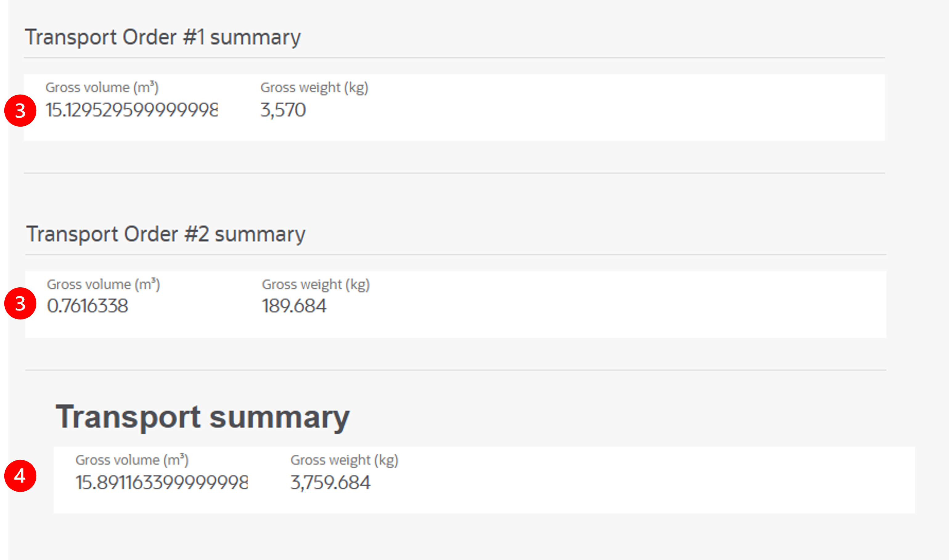
Task: Click Gross volume label in Order #2 summary
Action: tap(104, 285)
